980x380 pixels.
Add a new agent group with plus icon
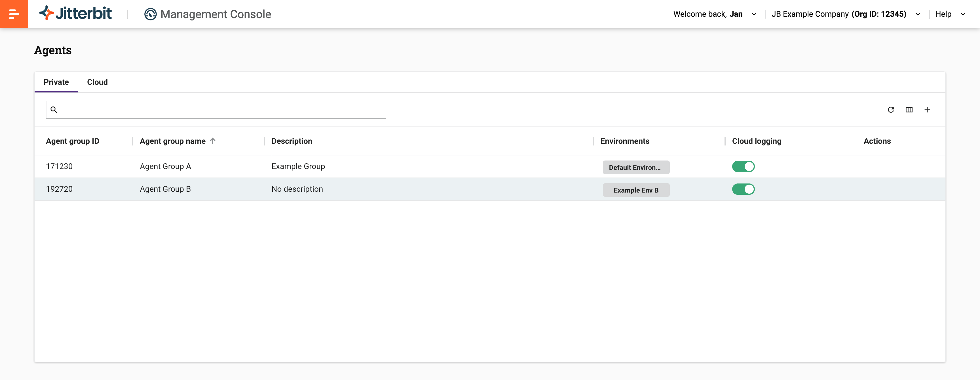point(927,109)
